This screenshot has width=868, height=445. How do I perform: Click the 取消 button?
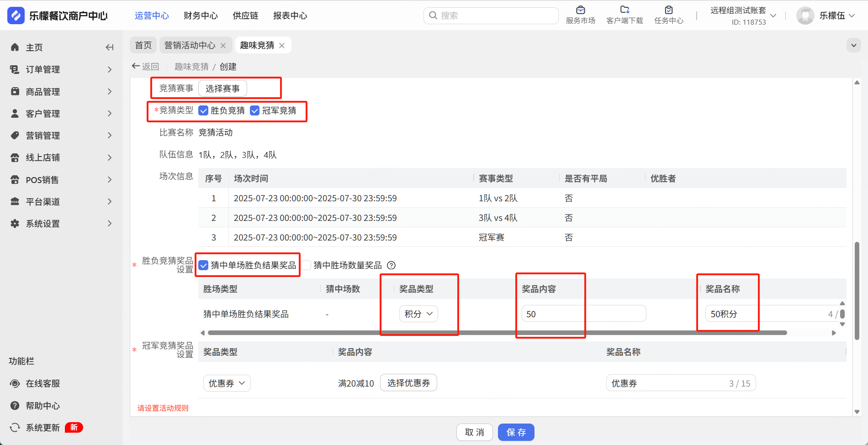475,432
